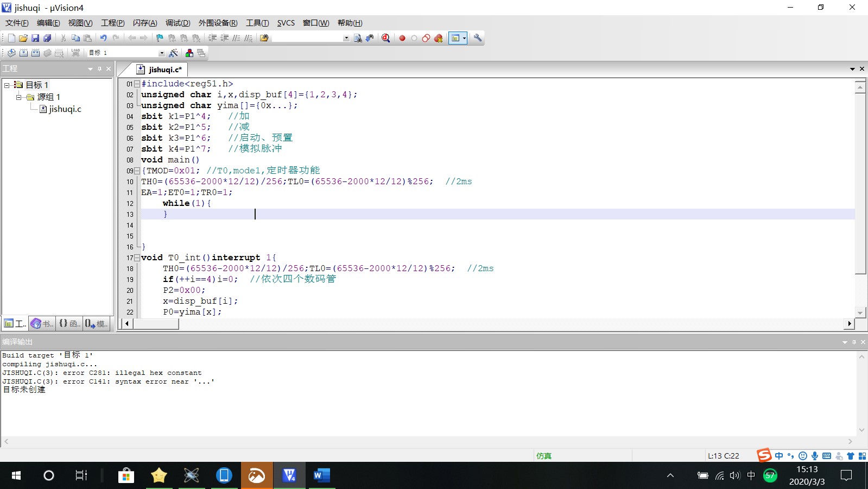Image resolution: width=868 pixels, height=489 pixels.
Task: Open the find text combo dropdown
Action: pyautogui.click(x=346, y=38)
